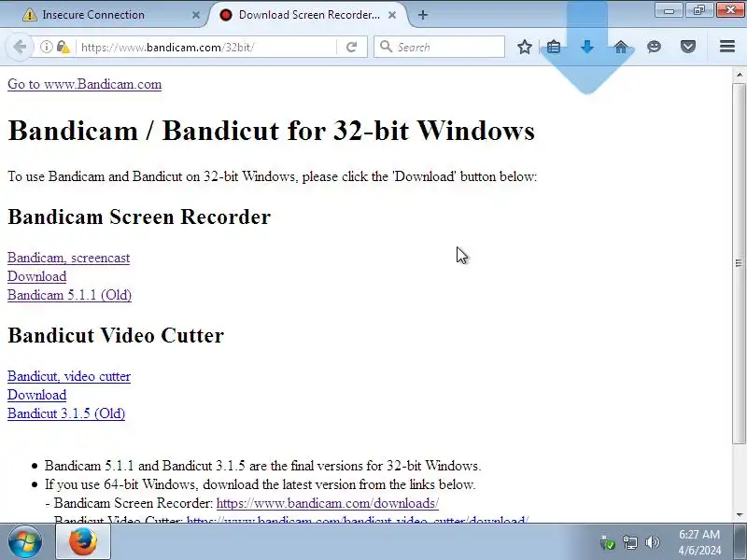The image size is (747, 560).
Task: Visit the bandicam.com/downloads/ link
Action: [328, 503]
